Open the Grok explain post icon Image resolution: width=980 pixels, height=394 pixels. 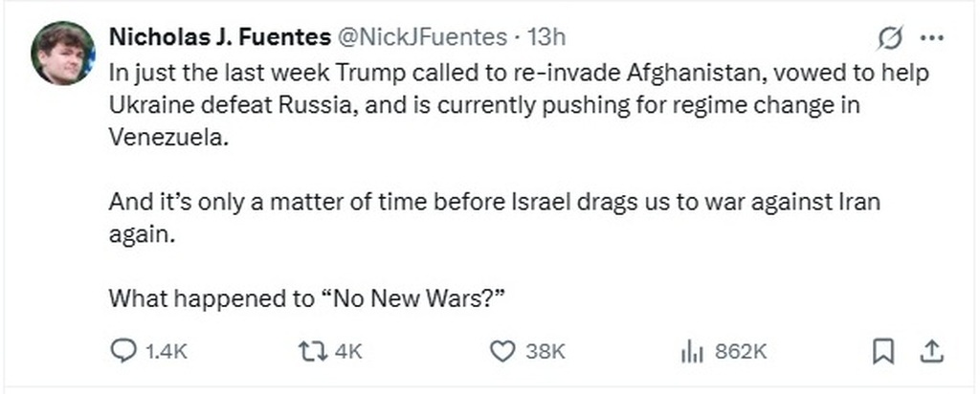pos(890,38)
